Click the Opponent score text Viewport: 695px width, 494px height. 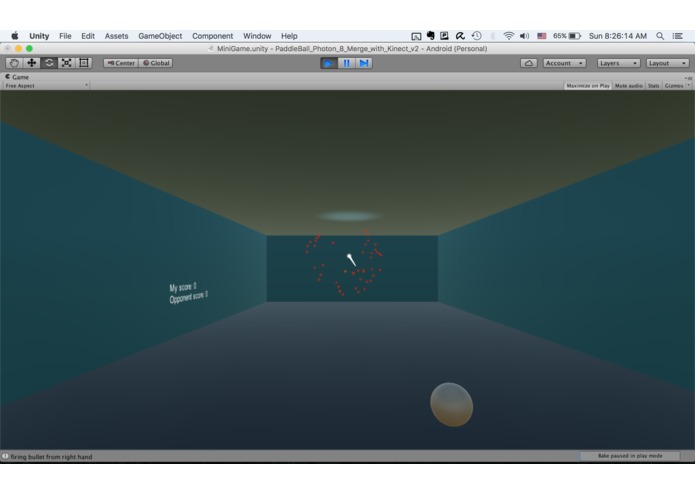pos(188,297)
